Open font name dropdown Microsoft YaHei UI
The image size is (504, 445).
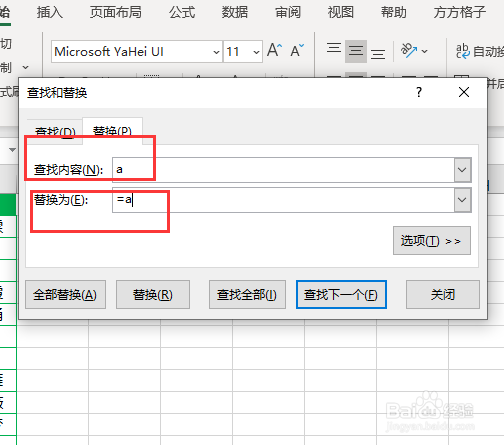(216, 52)
